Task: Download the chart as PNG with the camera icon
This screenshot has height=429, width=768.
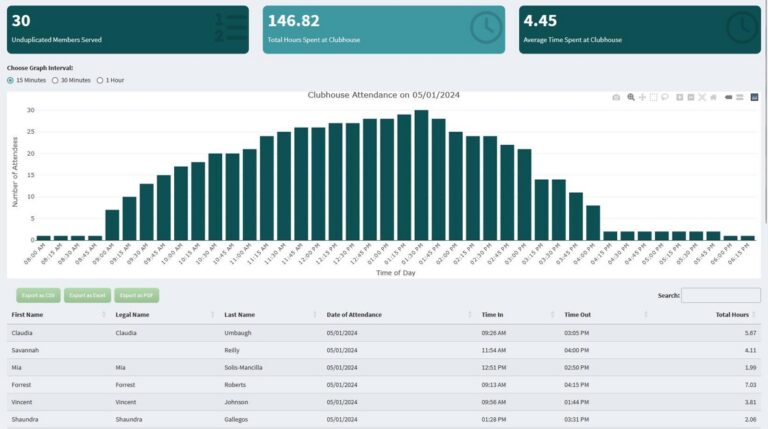Action: pos(616,97)
